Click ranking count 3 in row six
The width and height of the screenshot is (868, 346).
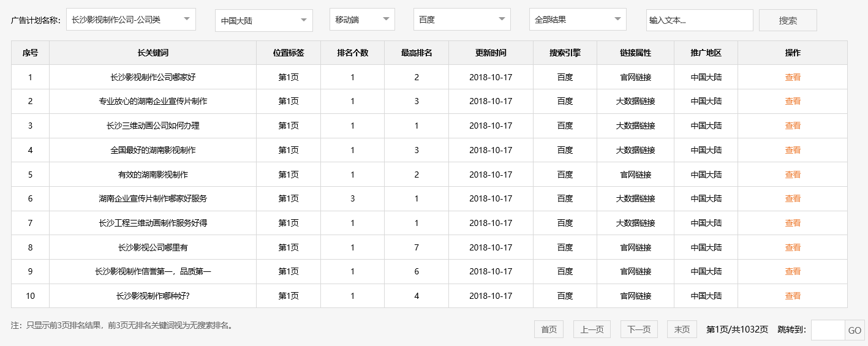click(352, 198)
